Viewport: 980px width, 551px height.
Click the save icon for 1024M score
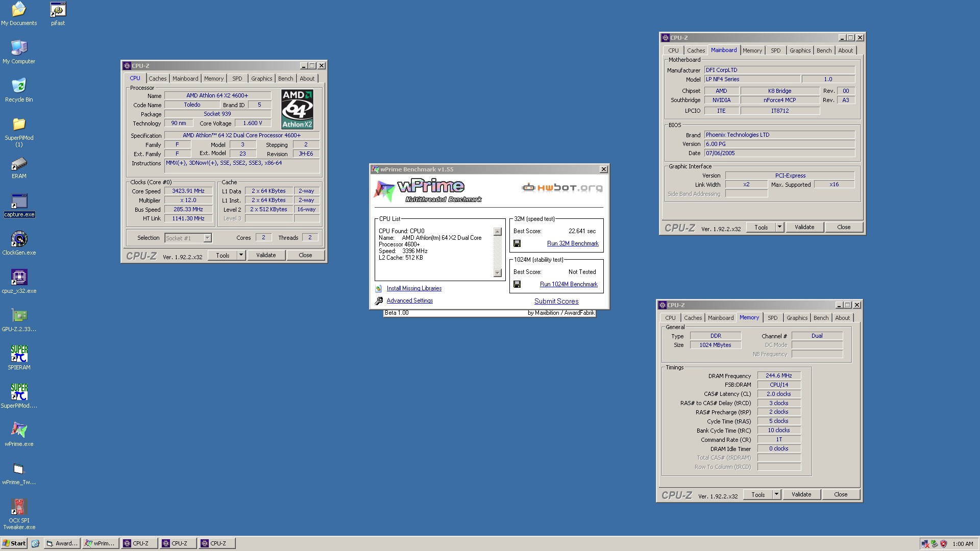pyautogui.click(x=517, y=284)
